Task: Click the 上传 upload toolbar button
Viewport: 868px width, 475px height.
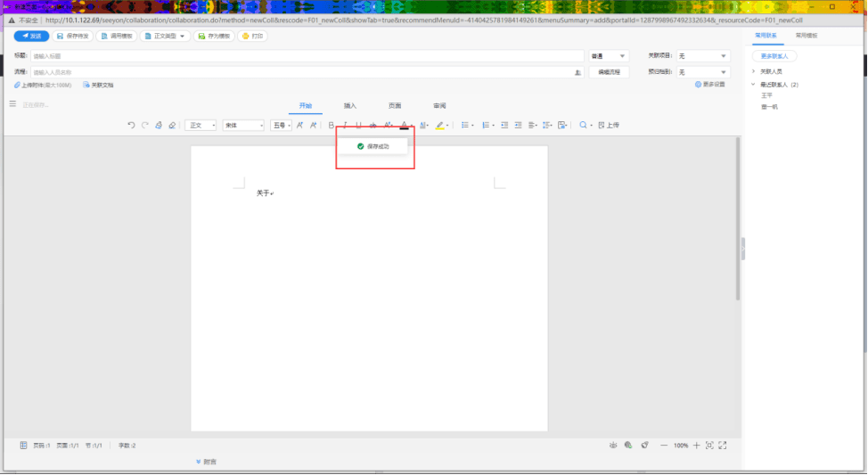Action: click(x=609, y=125)
